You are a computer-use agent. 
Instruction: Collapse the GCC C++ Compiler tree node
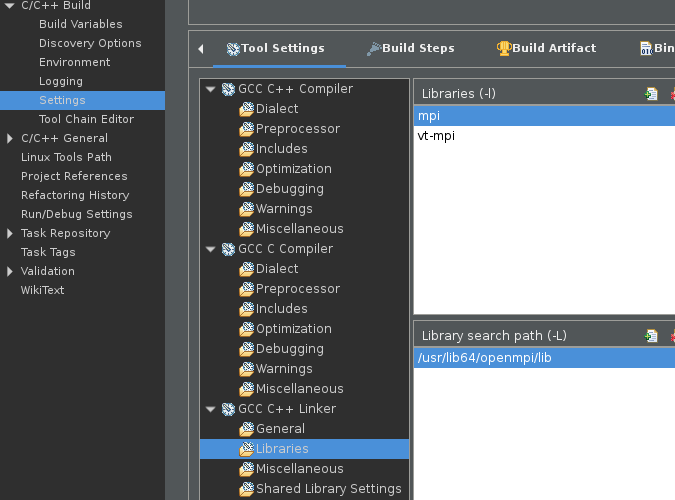point(210,89)
